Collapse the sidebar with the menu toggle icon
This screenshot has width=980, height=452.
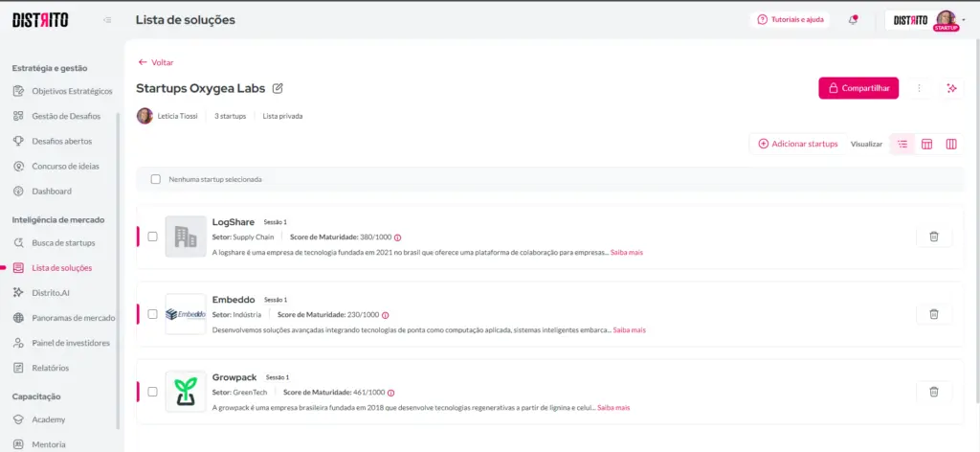(x=107, y=20)
